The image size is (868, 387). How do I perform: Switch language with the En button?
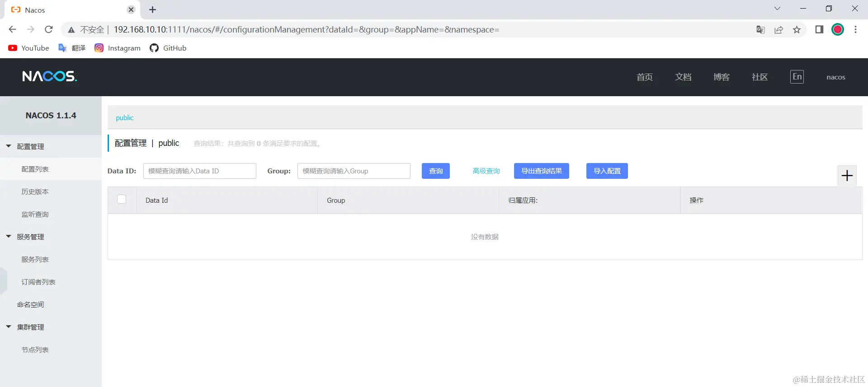pos(797,77)
